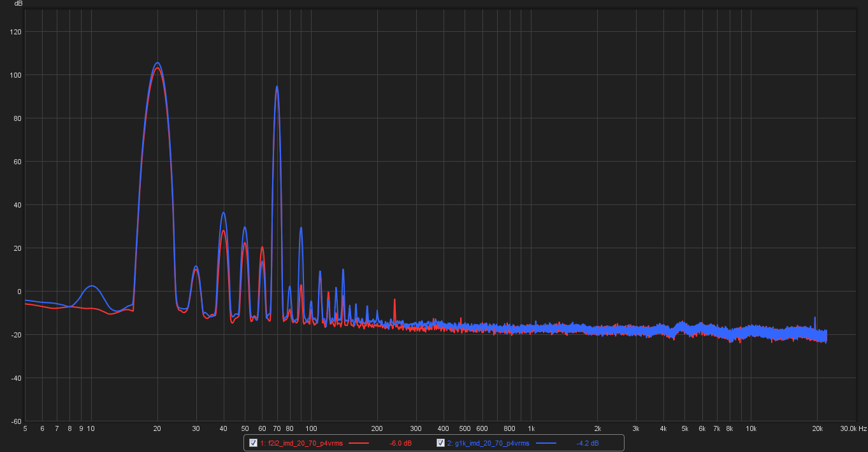Click the blue line swatch in legend
The width and height of the screenshot is (868, 452).
[546, 443]
